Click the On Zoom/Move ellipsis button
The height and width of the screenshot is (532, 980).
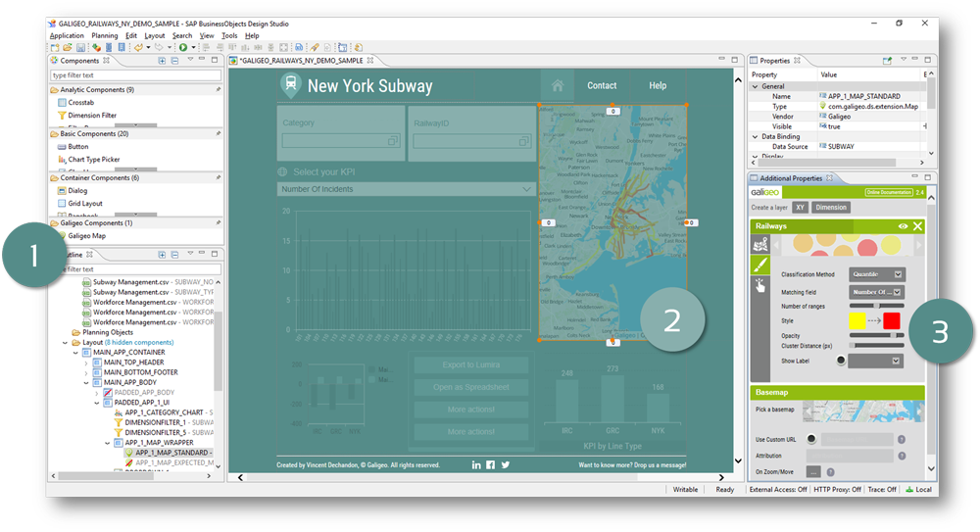(x=813, y=472)
